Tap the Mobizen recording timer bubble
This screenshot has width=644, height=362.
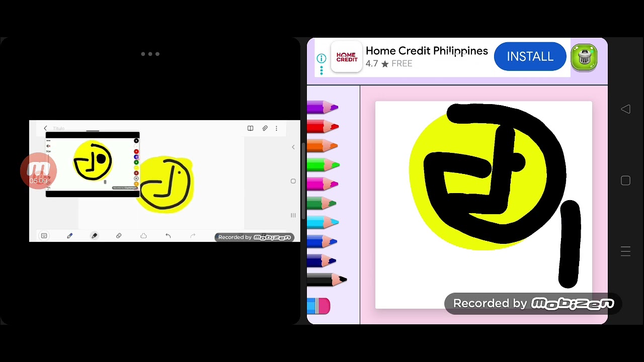38,171
